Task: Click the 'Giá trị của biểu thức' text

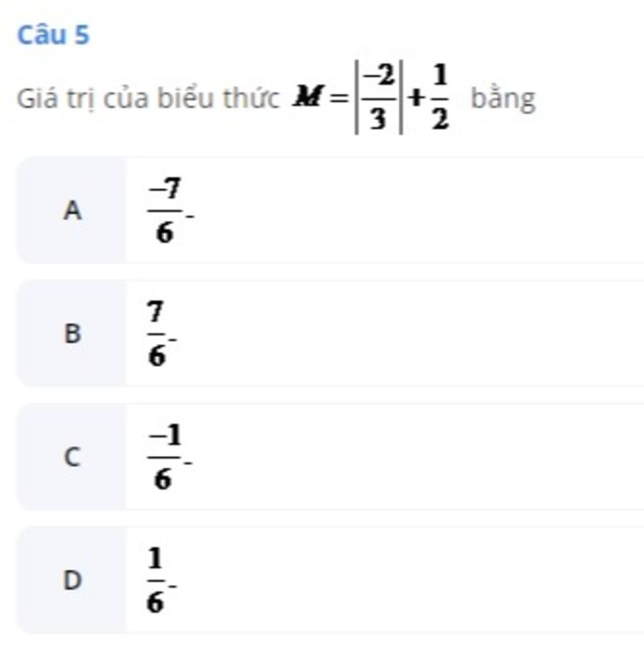Action: (x=148, y=99)
